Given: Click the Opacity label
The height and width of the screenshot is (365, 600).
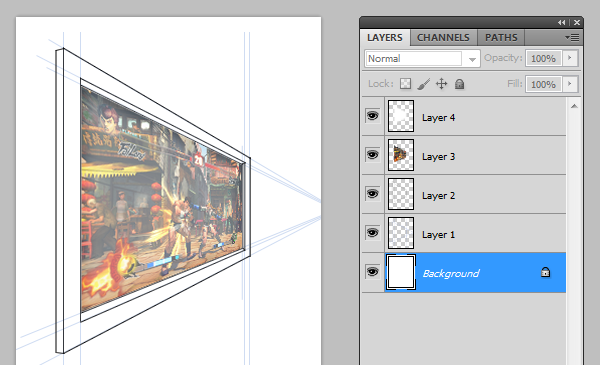Looking at the screenshot, I should click(503, 58).
